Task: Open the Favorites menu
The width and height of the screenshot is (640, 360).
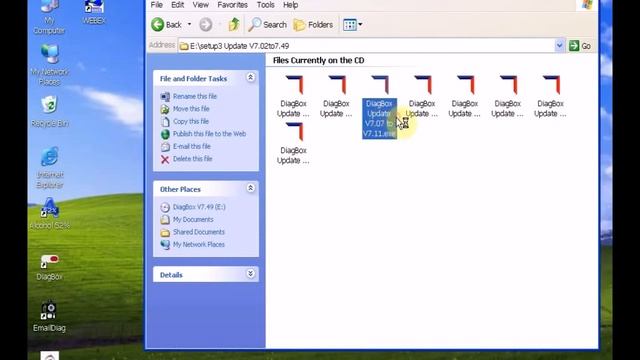Action: coord(232,5)
